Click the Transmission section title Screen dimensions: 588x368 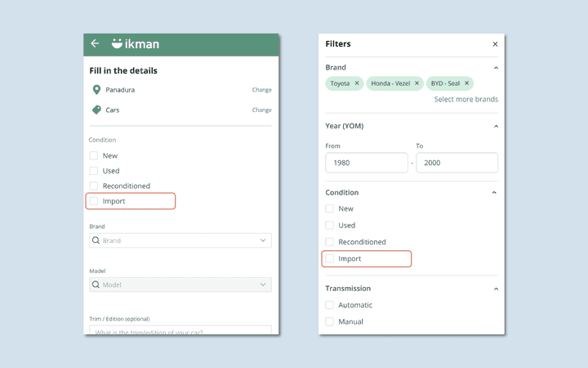pyautogui.click(x=348, y=289)
